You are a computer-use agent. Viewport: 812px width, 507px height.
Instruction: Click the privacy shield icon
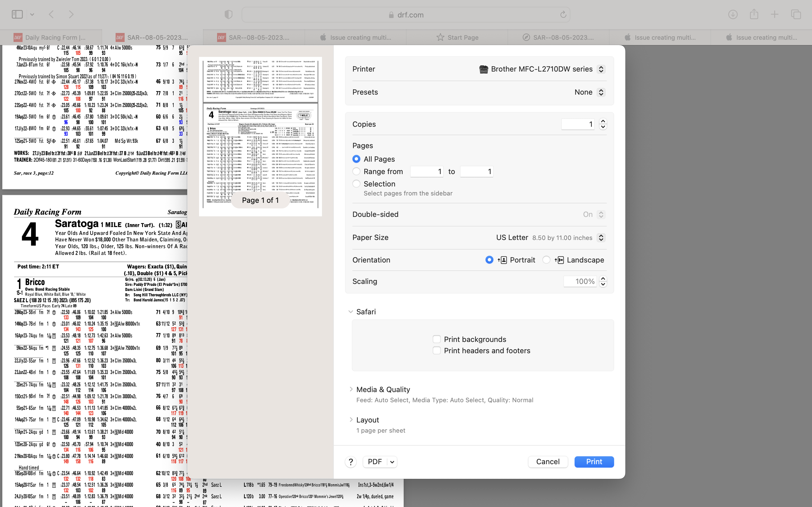pos(228,14)
